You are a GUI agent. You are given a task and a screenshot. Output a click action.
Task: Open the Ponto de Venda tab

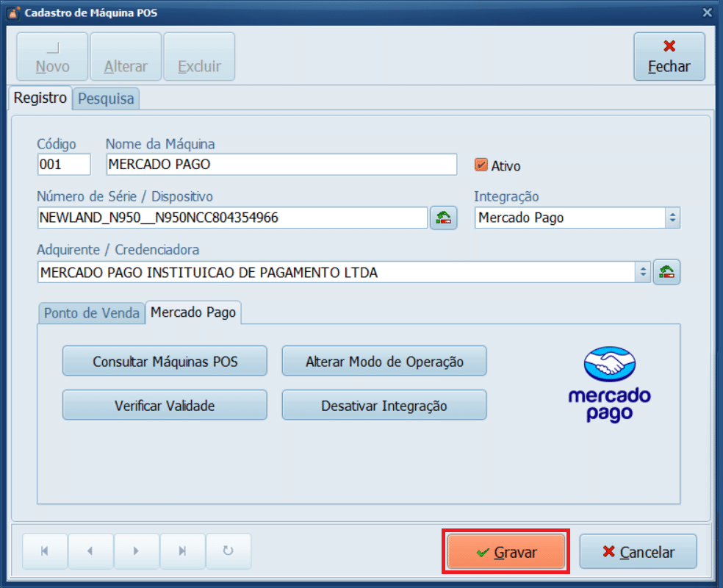pos(91,313)
